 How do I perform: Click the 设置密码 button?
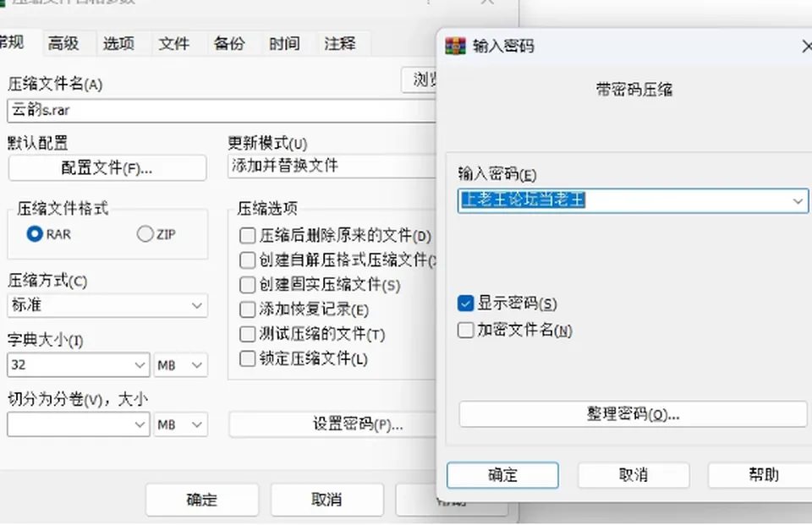(332, 424)
